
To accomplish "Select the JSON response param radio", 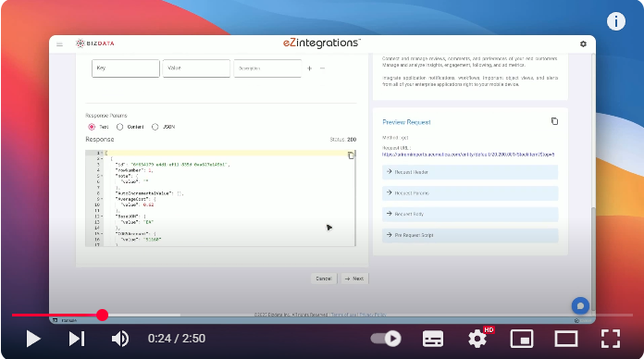I will coord(155,127).
